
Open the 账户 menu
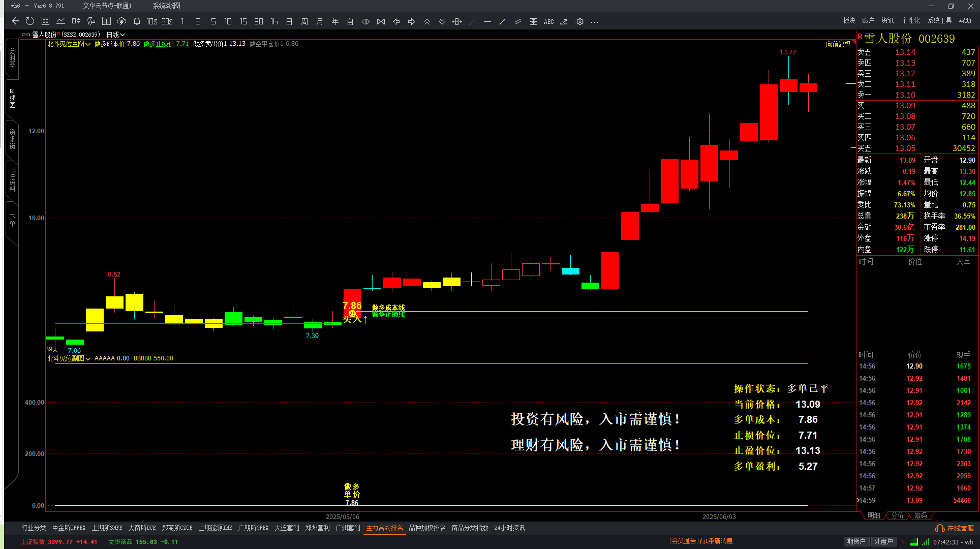[x=868, y=21]
